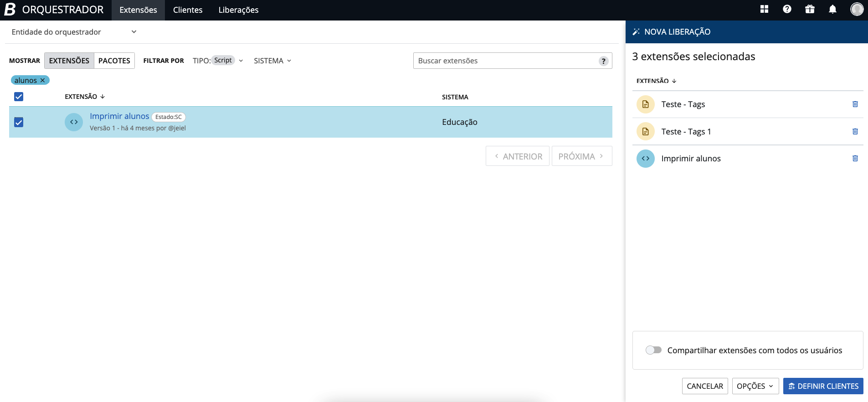Delete Teste - Tags from the selection
This screenshot has width=868, height=402.
pos(855,104)
